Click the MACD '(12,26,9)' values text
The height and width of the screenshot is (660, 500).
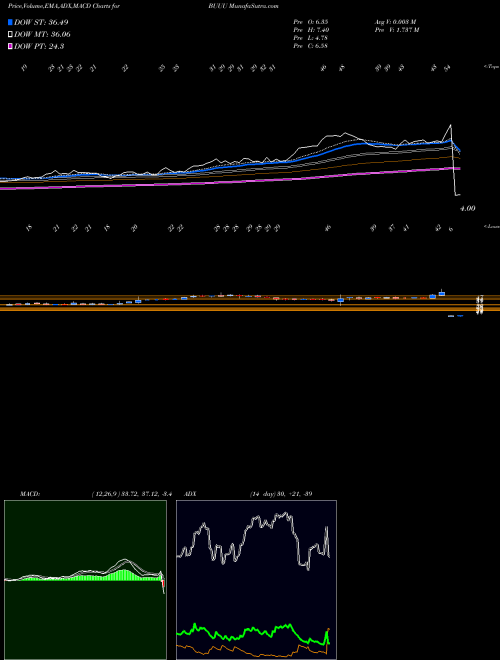(131, 494)
